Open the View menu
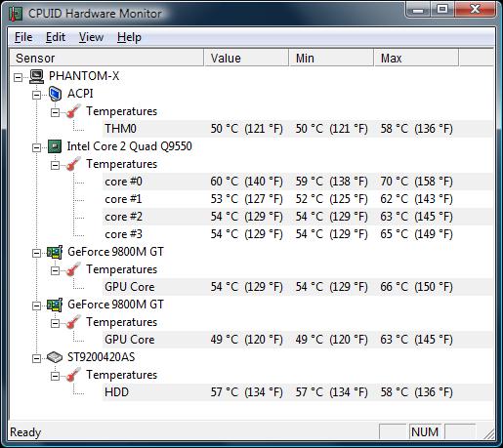Screen dimensions: 503x448 click(x=91, y=37)
